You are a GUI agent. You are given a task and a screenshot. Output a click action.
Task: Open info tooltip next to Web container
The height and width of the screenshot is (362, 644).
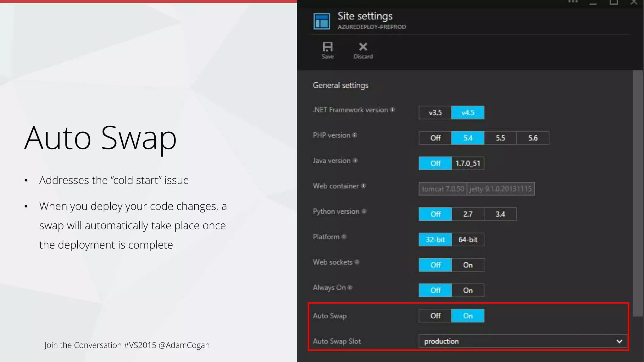coord(364,186)
